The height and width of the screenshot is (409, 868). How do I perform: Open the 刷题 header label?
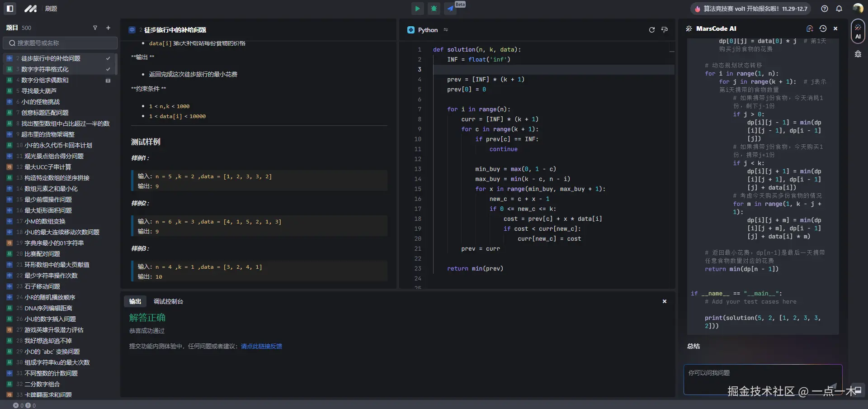pyautogui.click(x=51, y=9)
